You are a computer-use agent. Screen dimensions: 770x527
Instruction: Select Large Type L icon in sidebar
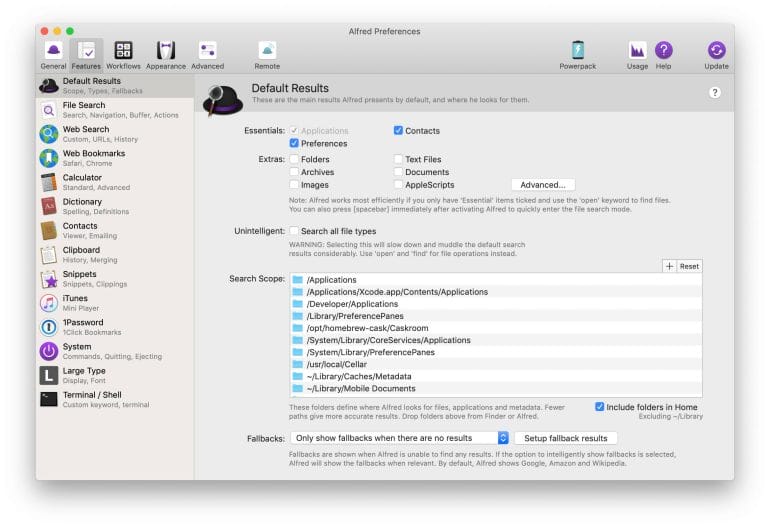49,375
